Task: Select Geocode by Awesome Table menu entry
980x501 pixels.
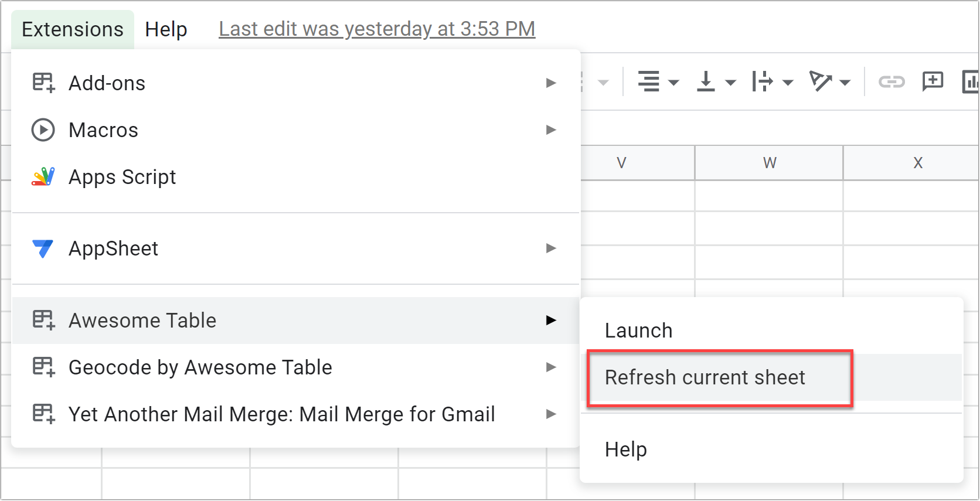Action: pyautogui.click(x=200, y=367)
